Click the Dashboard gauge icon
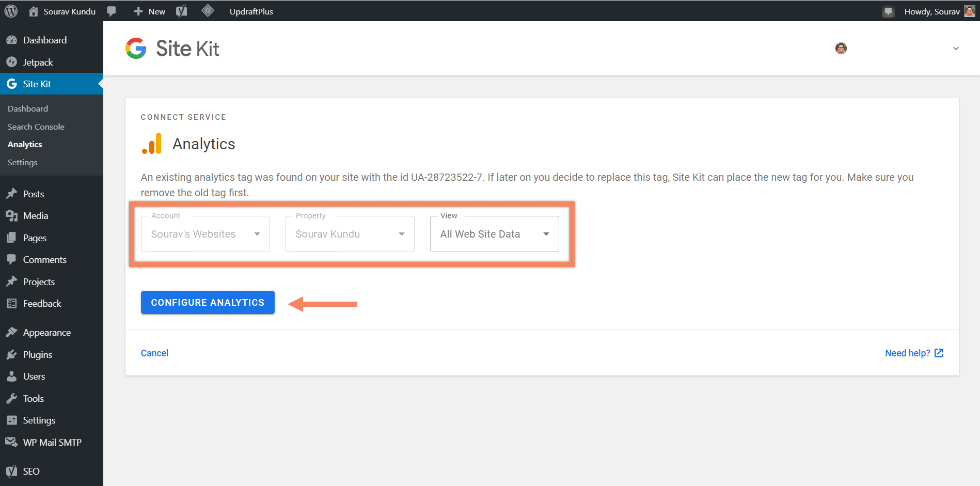 point(11,40)
